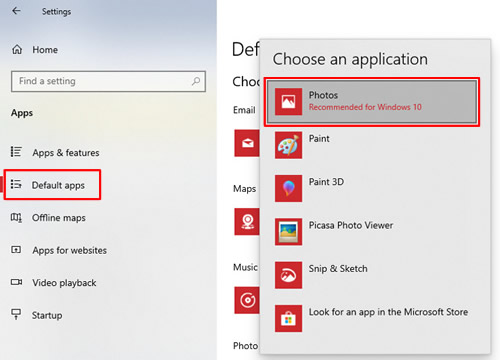The image size is (500, 360).
Task: Click the Settings window title
Action: pyautogui.click(x=56, y=12)
